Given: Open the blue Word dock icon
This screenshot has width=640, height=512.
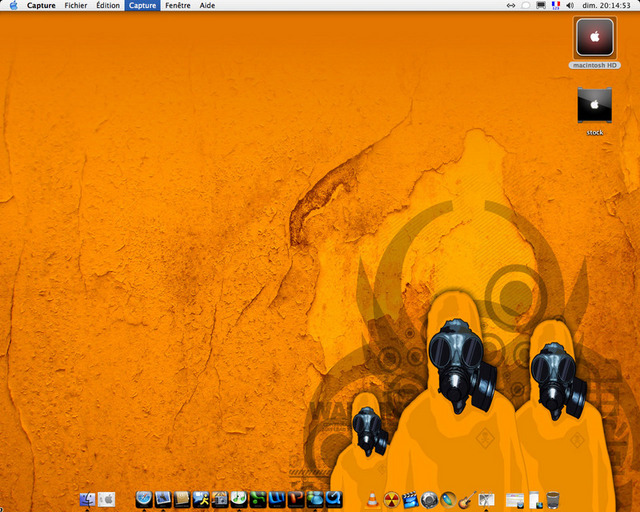Looking at the screenshot, I should [277, 499].
